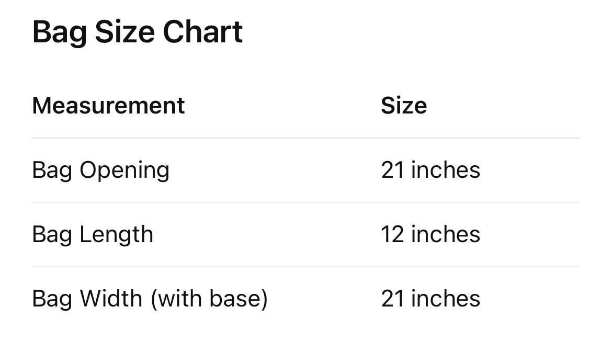Click the "21 inches" value for Bag Opening
Viewport: 612px width, 364px height.
430,170
